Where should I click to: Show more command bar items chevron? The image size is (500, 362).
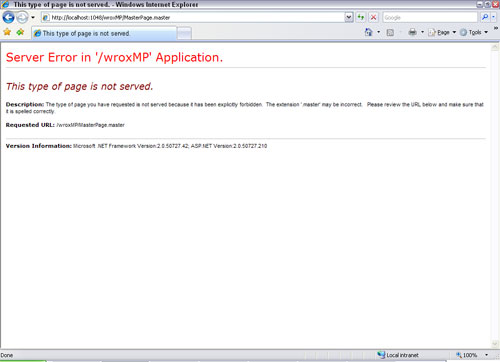coord(496,28)
